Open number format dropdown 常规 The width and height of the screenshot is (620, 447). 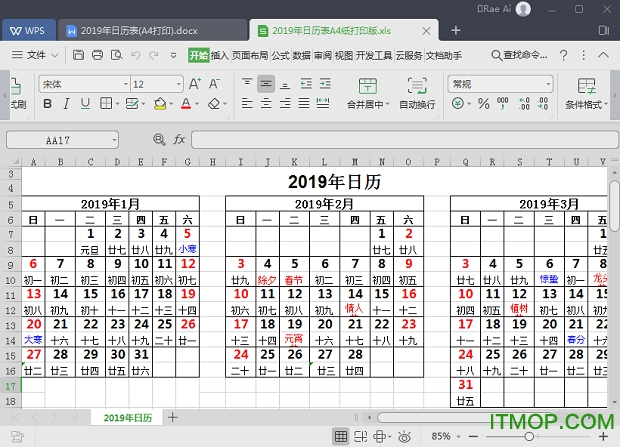(x=548, y=84)
